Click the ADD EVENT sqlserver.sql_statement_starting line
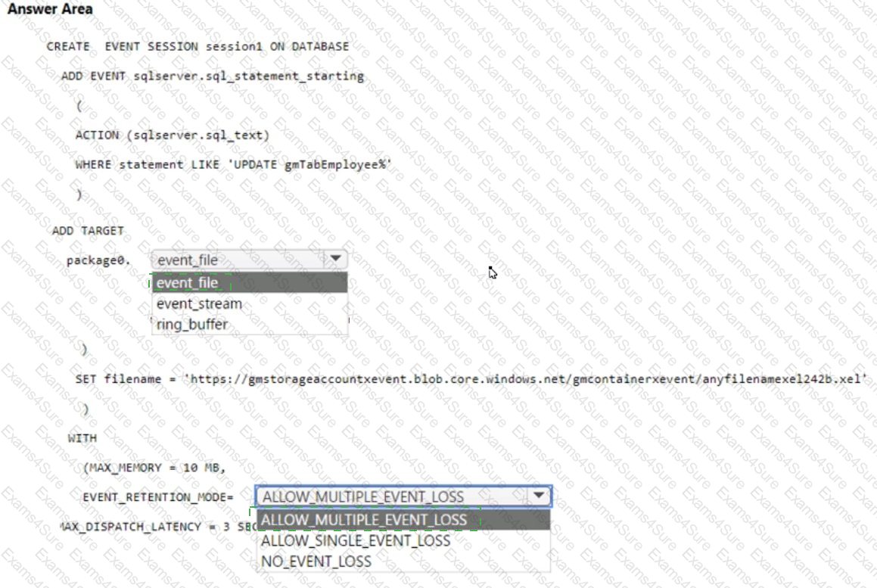The height and width of the screenshot is (588, 877). (213, 76)
